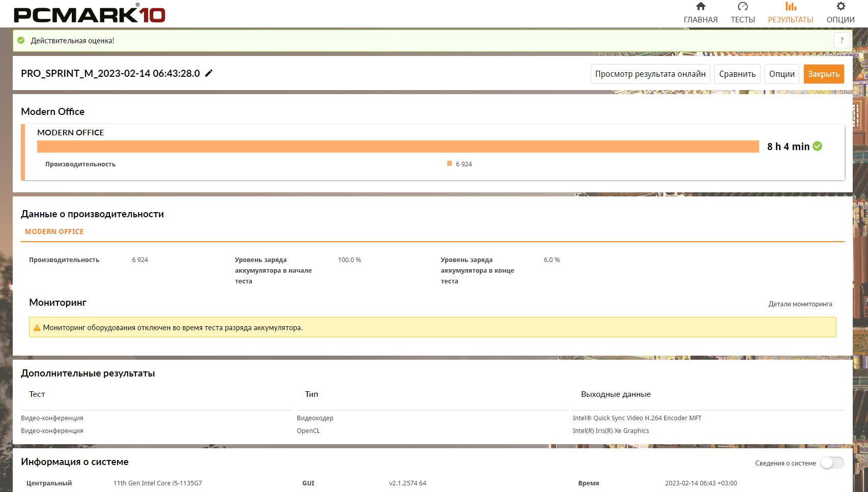Screen dimensions: 868x492
Task: Click the gauge icon above ТЕСТЫ
Action: coord(743,6)
